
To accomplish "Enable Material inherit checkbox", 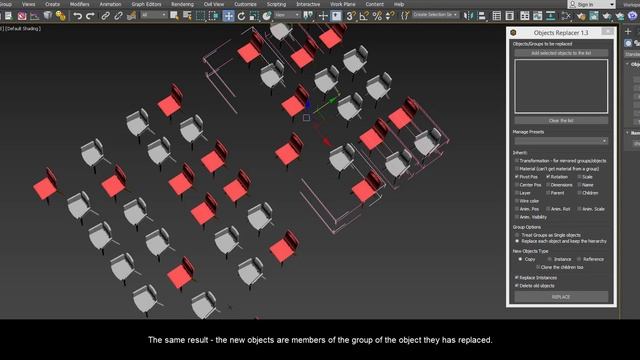I will [x=517, y=169].
